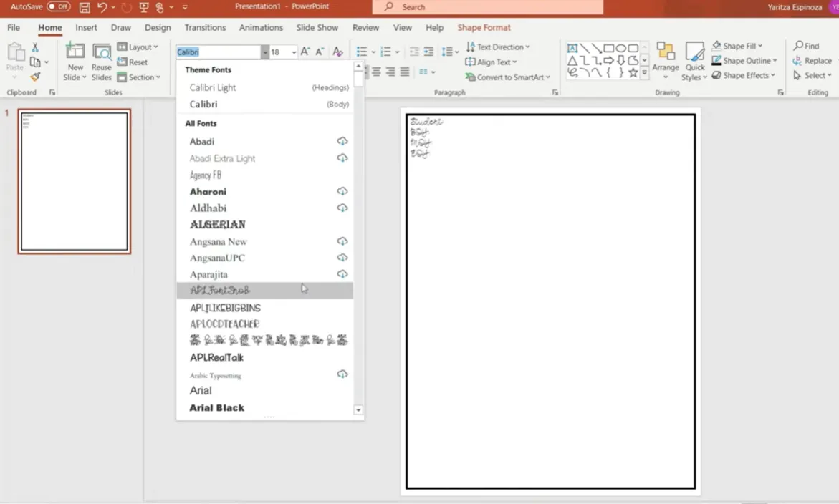Viewport: 839px width, 504px height.
Task: Choose Arial Black from the font list
Action: [x=216, y=407]
